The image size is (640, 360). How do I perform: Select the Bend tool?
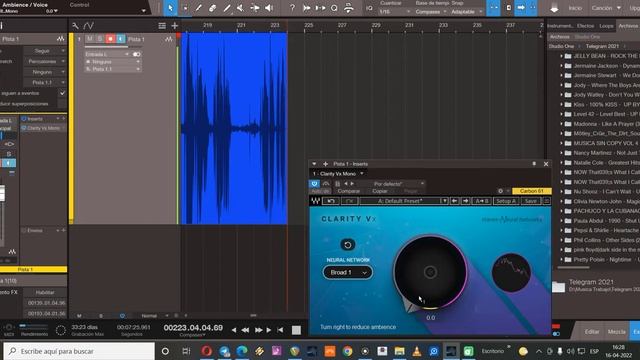pos(255,8)
